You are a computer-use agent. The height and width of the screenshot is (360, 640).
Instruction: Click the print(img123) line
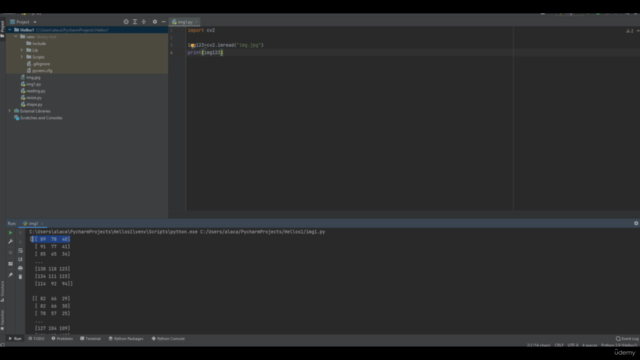click(205, 53)
